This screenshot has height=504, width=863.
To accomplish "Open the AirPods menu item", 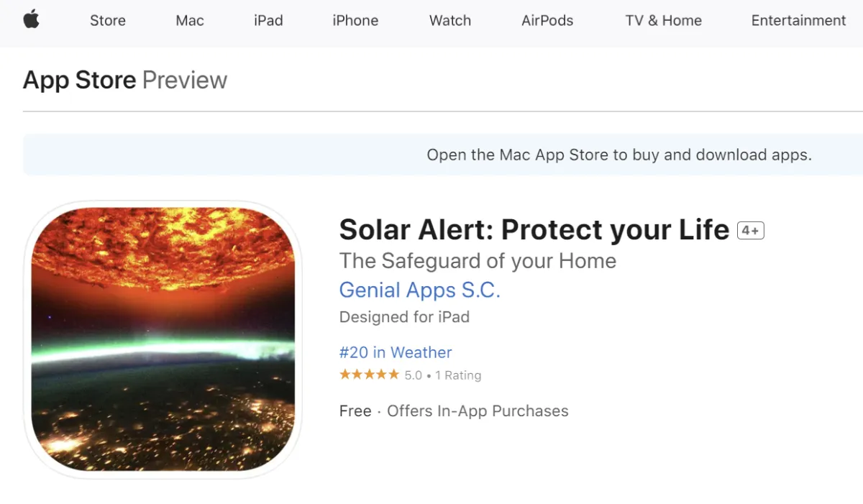I will (547, 21).
